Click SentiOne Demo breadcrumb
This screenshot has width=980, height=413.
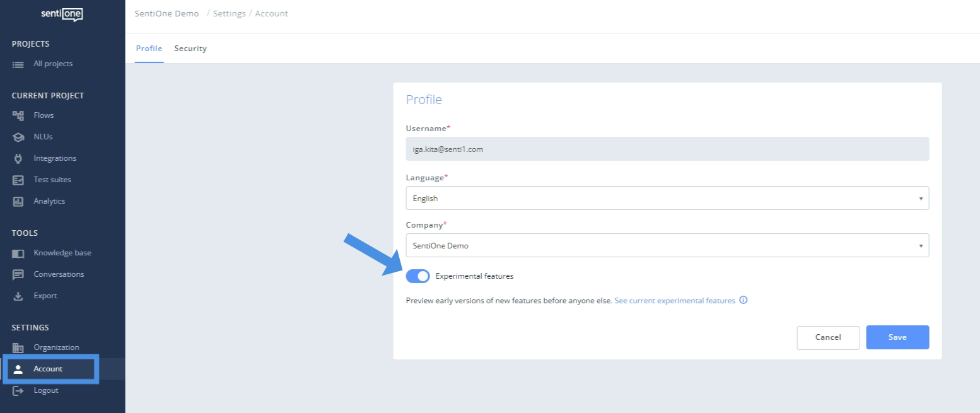pyautogui.click(x=166, y=14)
